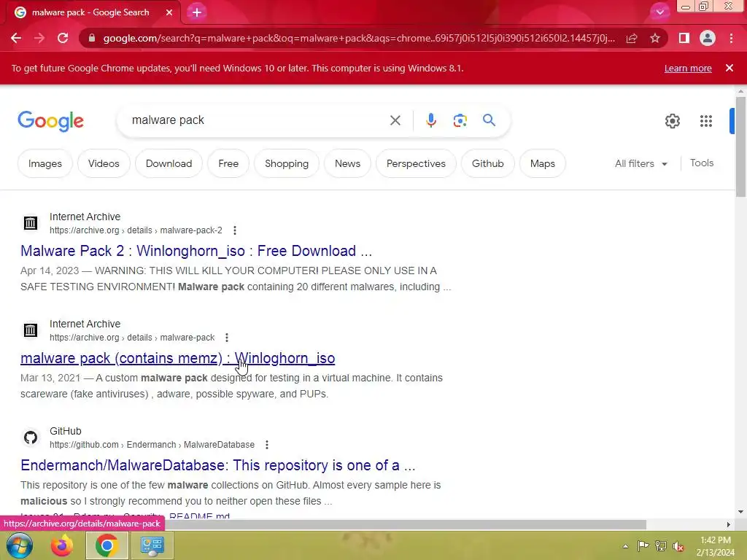Open the new tab plus button
The image size is (747, 560).
coord(197,12)
